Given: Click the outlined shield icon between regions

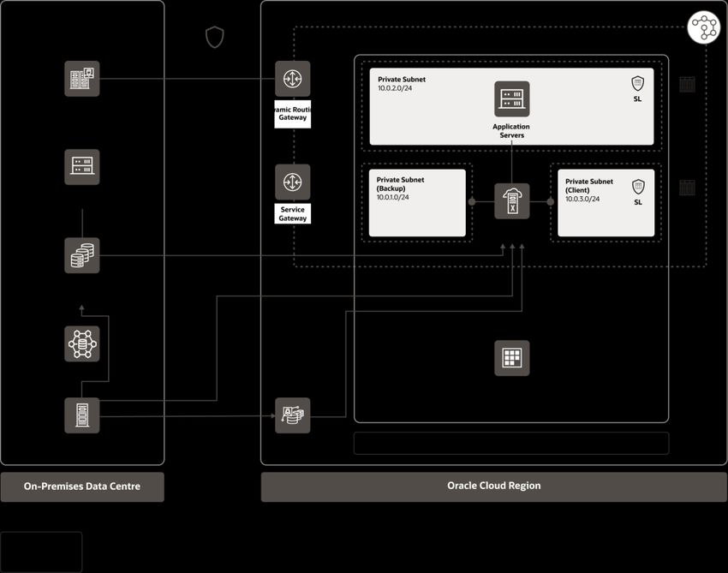Looking at the screenshot, I should [214, 37].
